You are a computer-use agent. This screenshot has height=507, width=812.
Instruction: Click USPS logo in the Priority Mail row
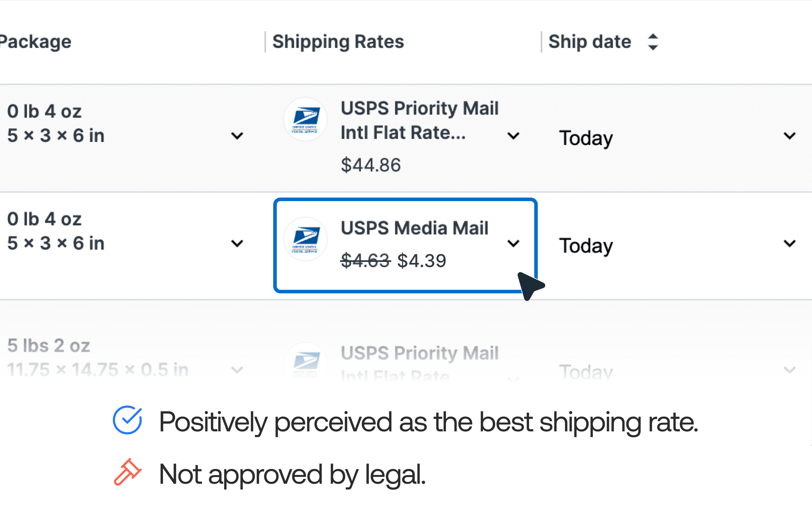pos(305,119)
